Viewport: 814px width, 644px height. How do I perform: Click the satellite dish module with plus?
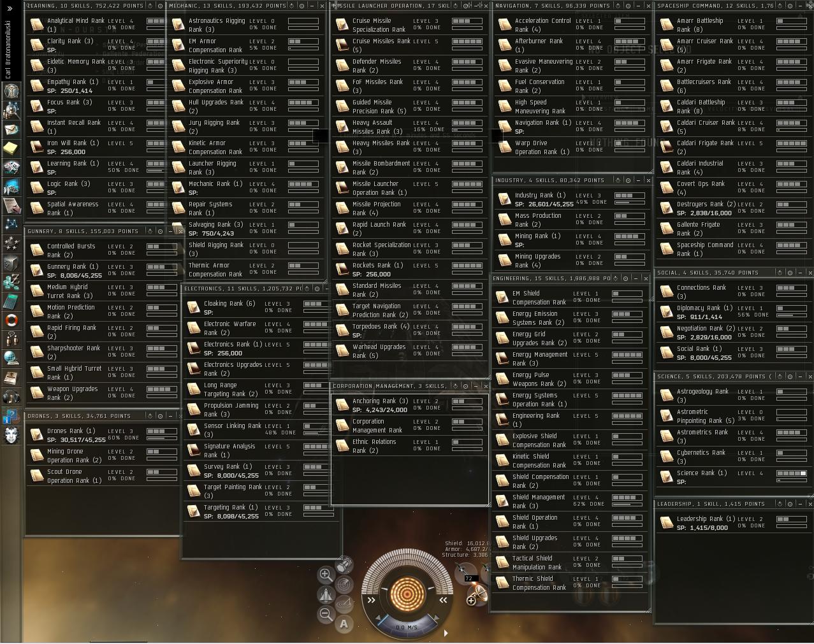coord(477,596)
